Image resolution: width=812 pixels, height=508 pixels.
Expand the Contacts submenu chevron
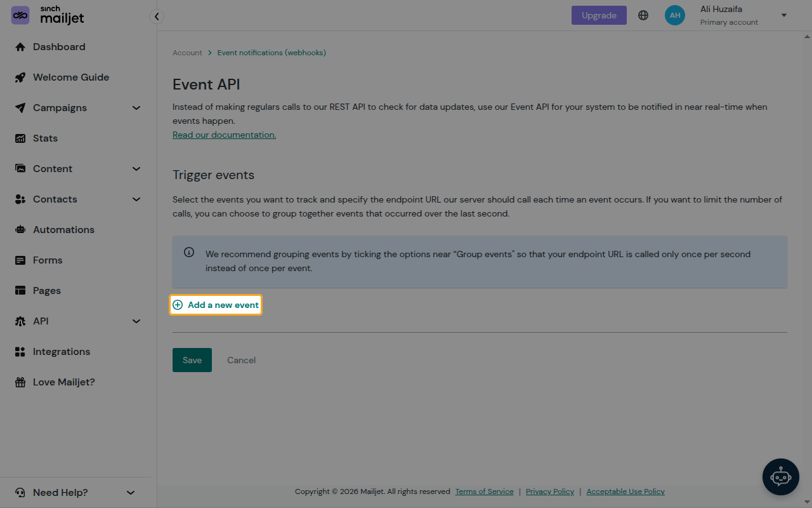(x=136, y=199)
